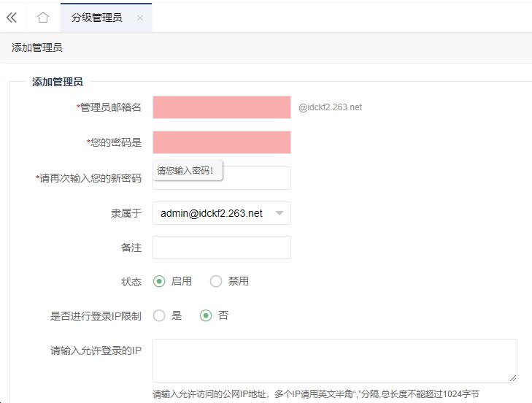Click the IP address hint text below the textarea

315,394
